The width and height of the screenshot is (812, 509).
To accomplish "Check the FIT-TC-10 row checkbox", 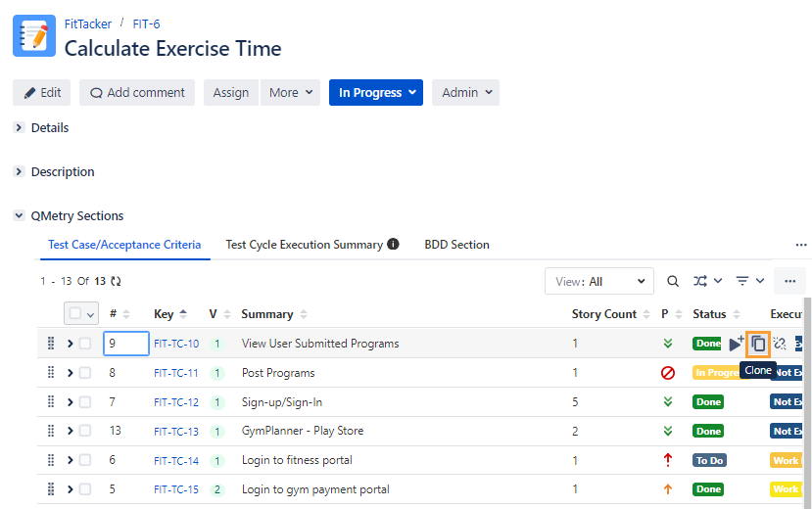I will tap(85, 344).
